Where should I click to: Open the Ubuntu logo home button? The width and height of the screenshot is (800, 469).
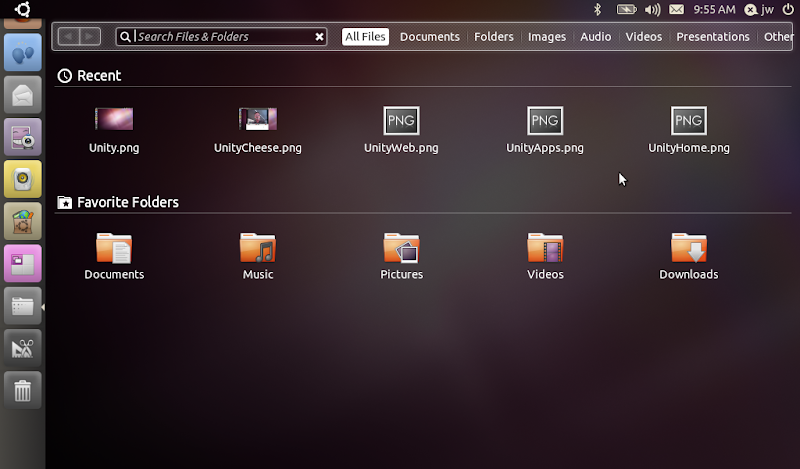tap(22, 9)
